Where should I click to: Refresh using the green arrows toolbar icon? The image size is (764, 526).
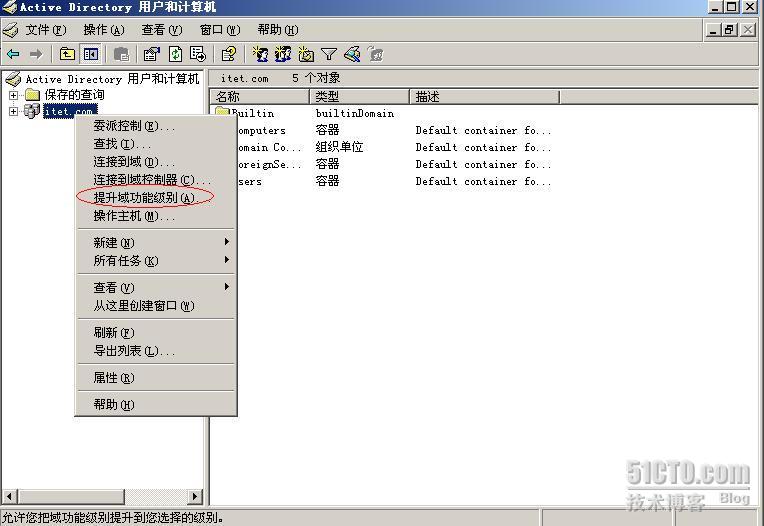(175, 54)
